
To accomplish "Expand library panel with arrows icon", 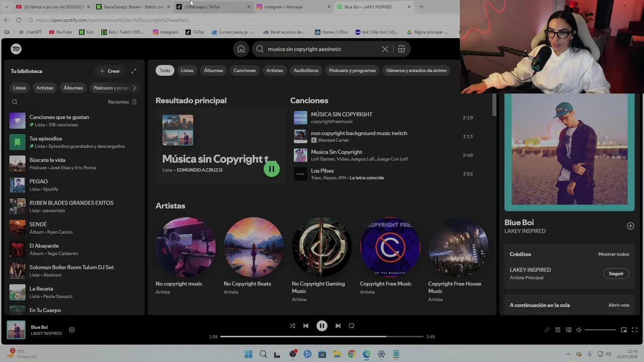I will (134, 71).
